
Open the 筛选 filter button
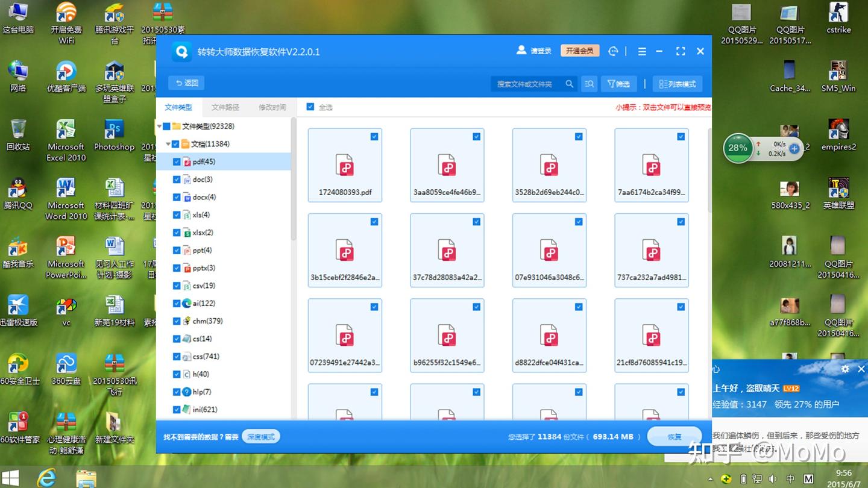point(618,84)
